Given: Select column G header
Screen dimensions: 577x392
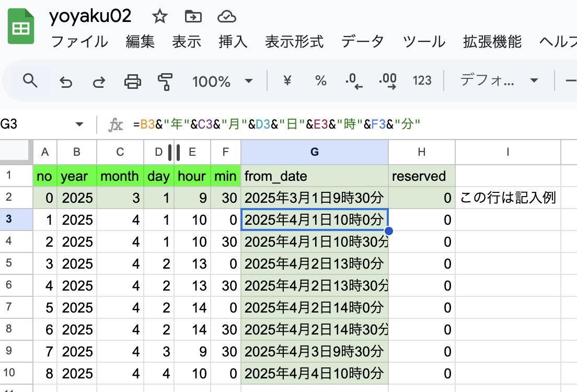Looking at the screenshot, I should [315, 152].
